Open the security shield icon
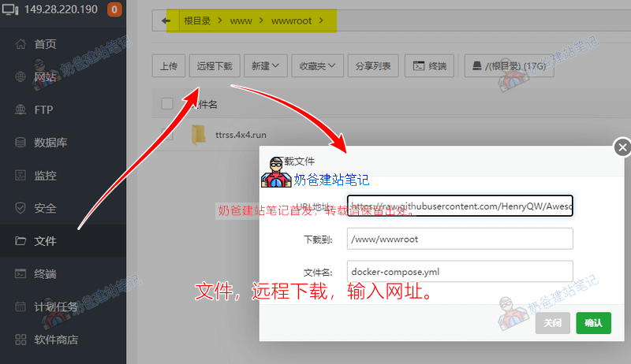 coord(21,209)
